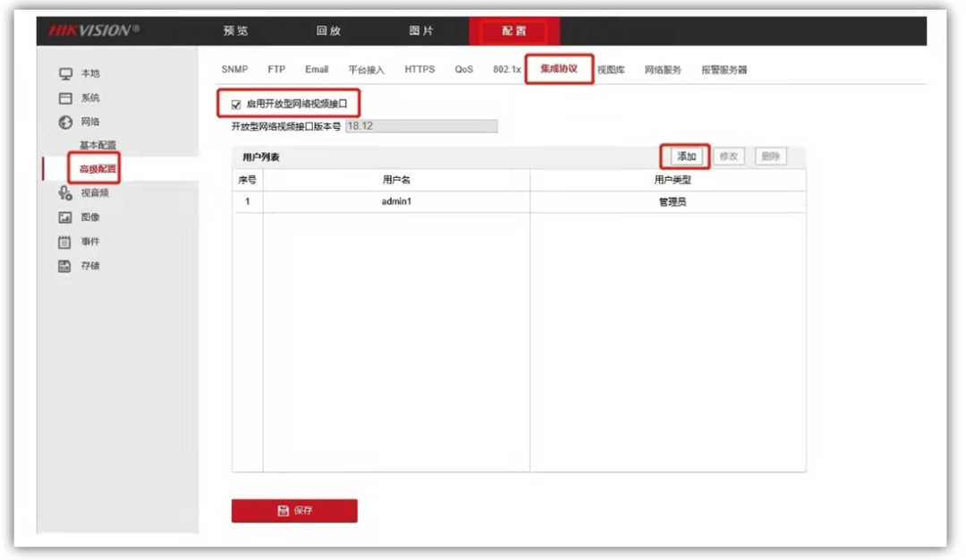This screenshot has height=560, width=966.
Task: Click the 删除 button in user list
Action: [771, 157]
